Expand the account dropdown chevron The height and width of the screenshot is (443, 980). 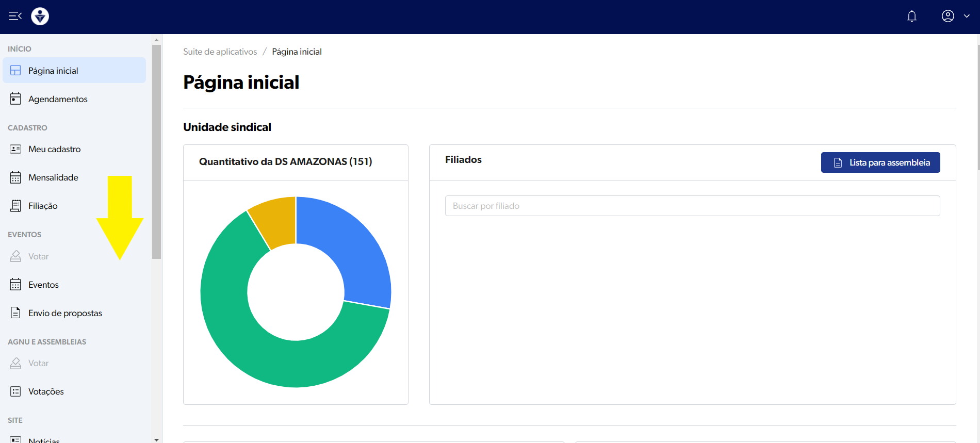(967, 16)
